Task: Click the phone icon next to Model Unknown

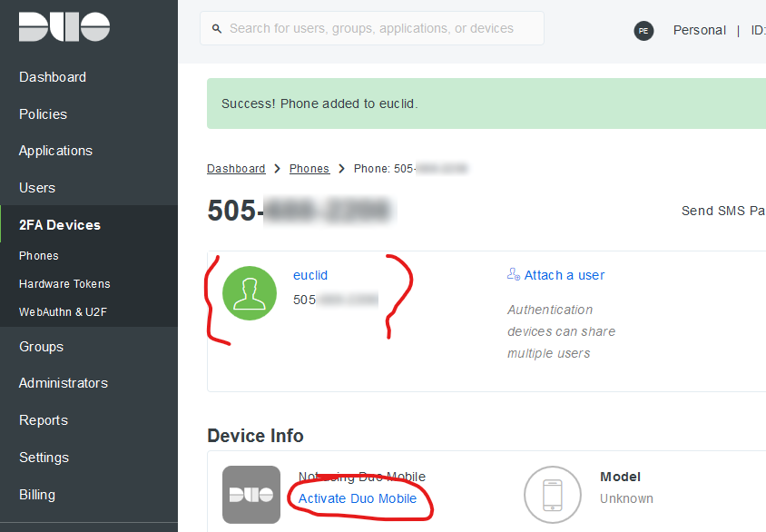Action: click(x=553, y=495)
